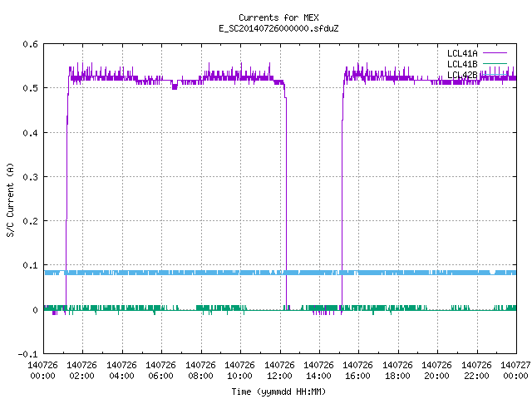Screen dimensions: 532x399
Task: Click the y-axis tick value 0.2
Action: tap(30, 221)
